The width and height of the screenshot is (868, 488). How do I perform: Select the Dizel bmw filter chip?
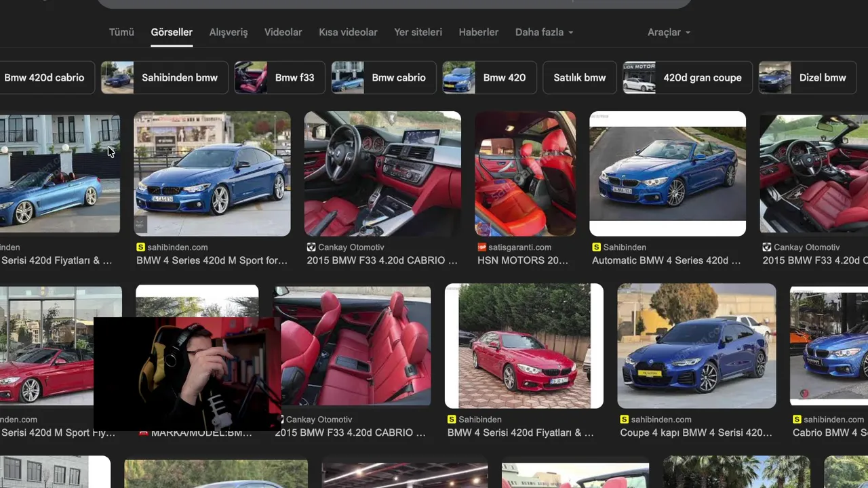click(x=808, y=77)
